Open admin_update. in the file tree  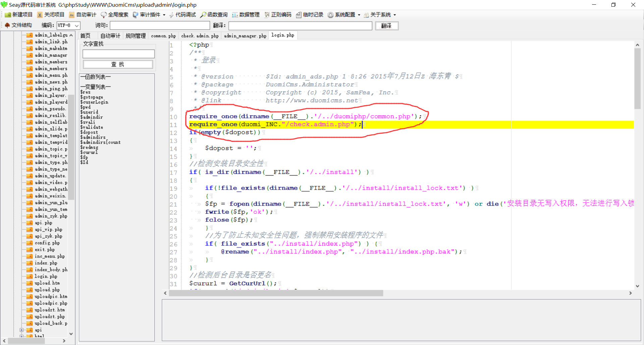pos(50,176)
